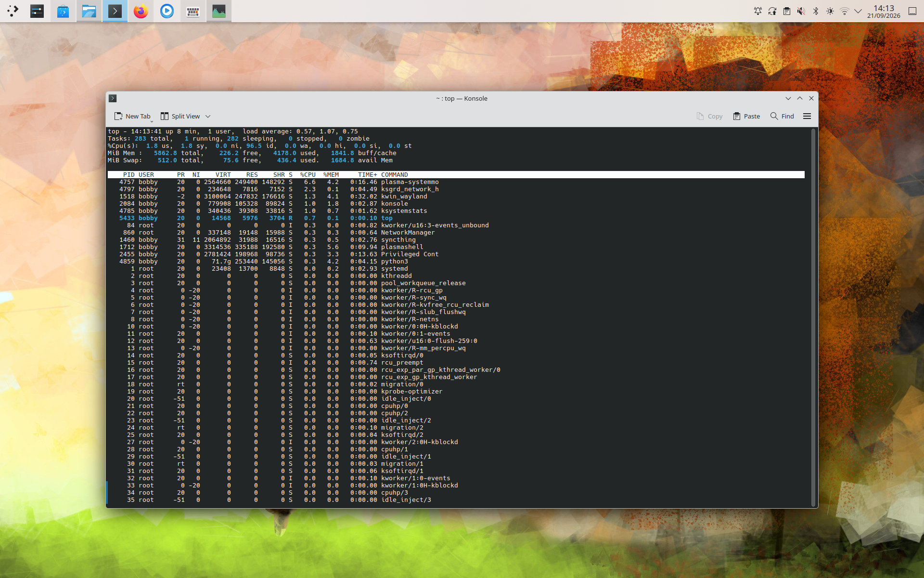
Task: Activate the Konsole task in the panel
Action: (x=115, y=11)
